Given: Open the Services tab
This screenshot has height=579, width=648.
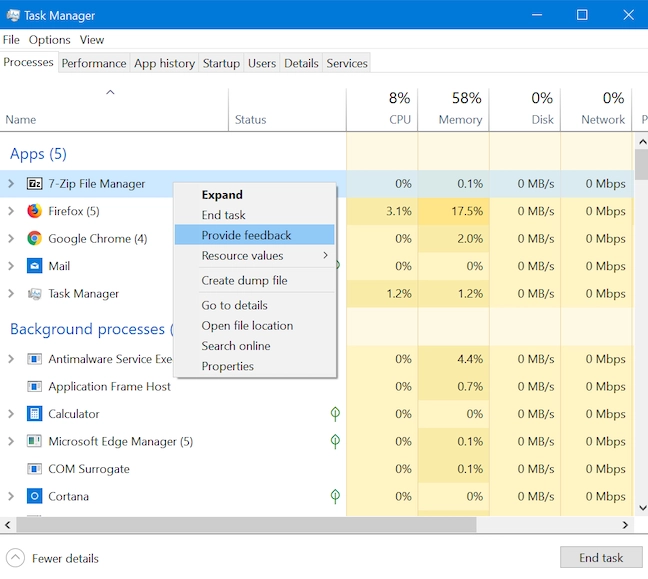Looking at the screenshot, I should pyautogui.click(x=347, y=63).
